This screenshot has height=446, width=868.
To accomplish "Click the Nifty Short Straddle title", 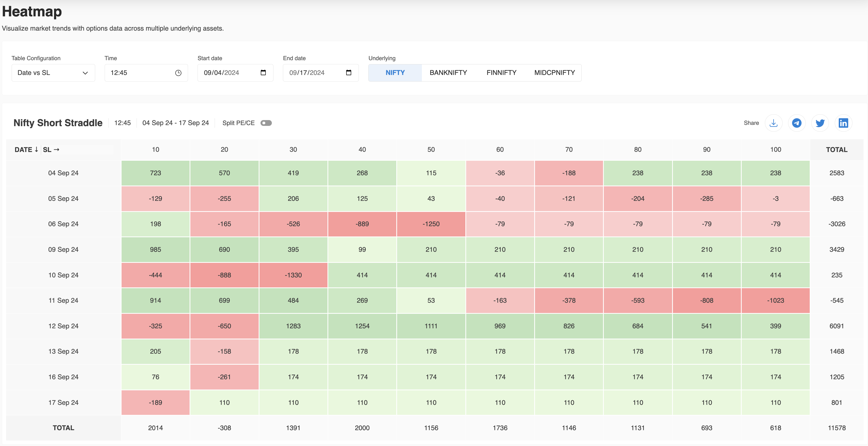I will point(58,123).
